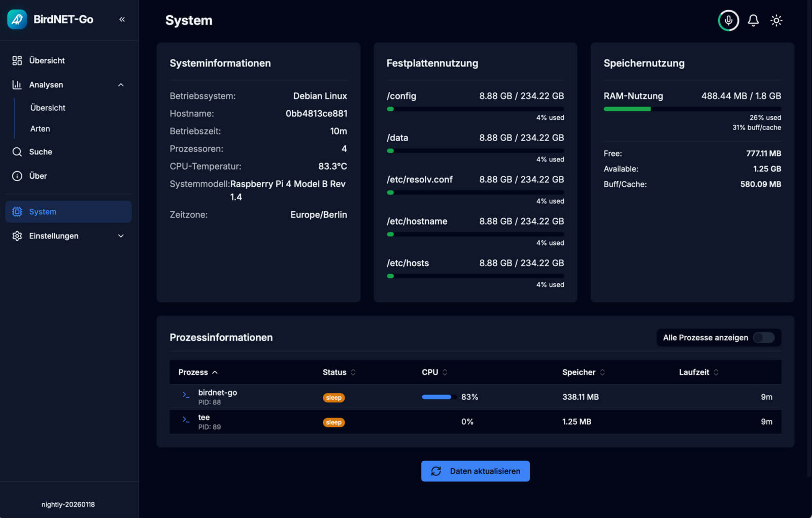This screenshot has width=812, height=518.
Task: Switch theme with the sun icon
Action: (776, 20)
